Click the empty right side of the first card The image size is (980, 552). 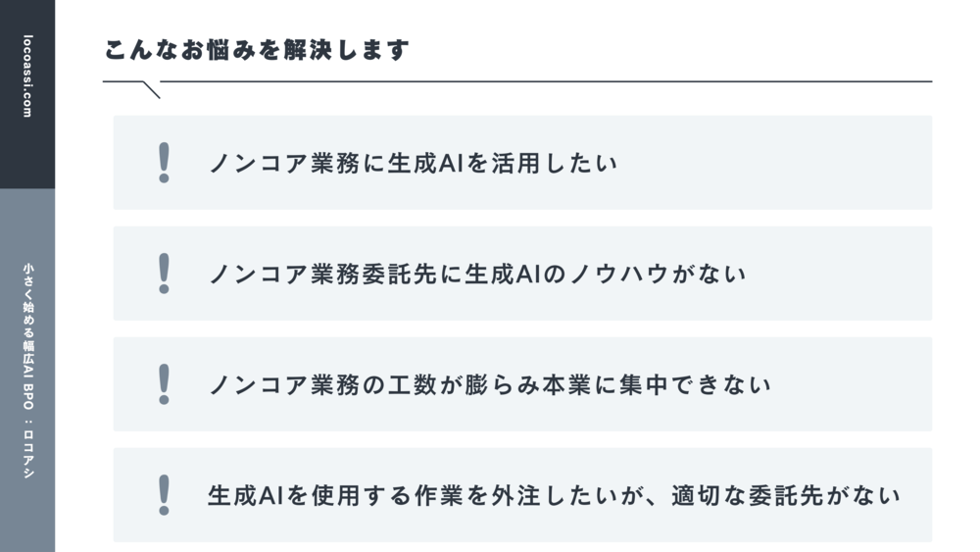point(784,163)
